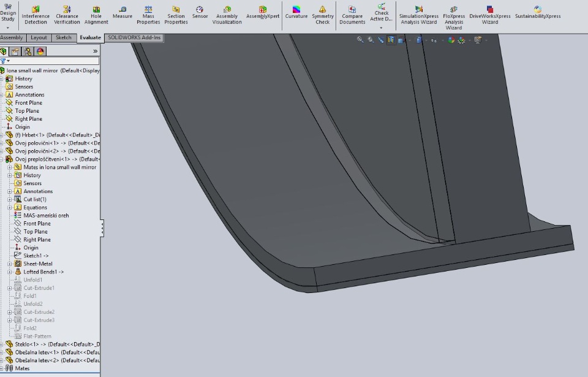Expand Ovoj polovični<1> component
Image resolution: width=588 pixels, height=377 pixels.
pos(1,143)
